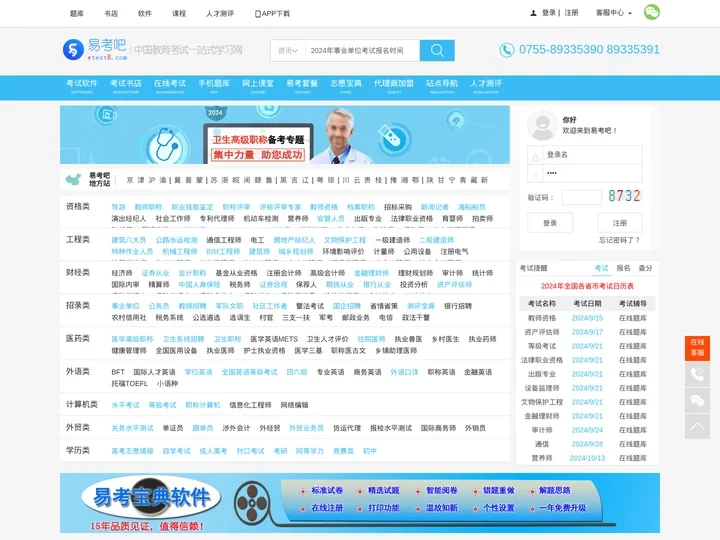
Task: Switch to the 报名 tab in 考试提醒
Action: [623, 268]
